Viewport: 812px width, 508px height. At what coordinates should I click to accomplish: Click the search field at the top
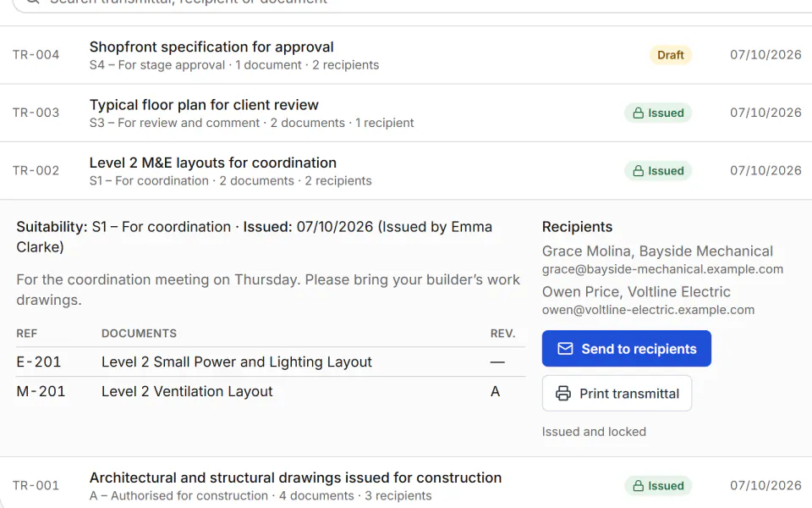(412, 4)
